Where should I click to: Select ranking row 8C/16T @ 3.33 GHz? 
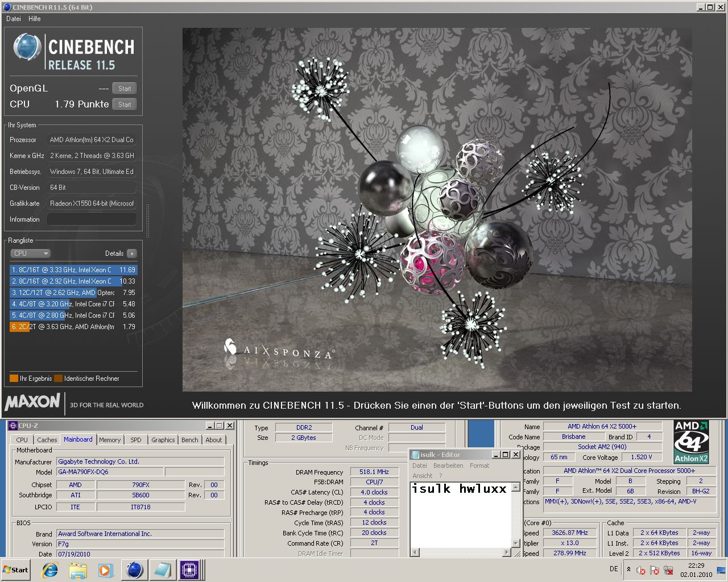[73, 270]
